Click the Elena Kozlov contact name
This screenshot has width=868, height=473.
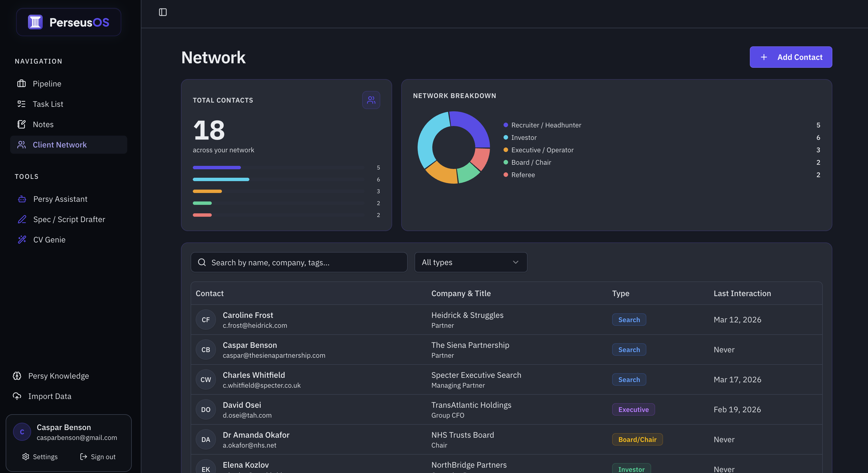[246, 465]
